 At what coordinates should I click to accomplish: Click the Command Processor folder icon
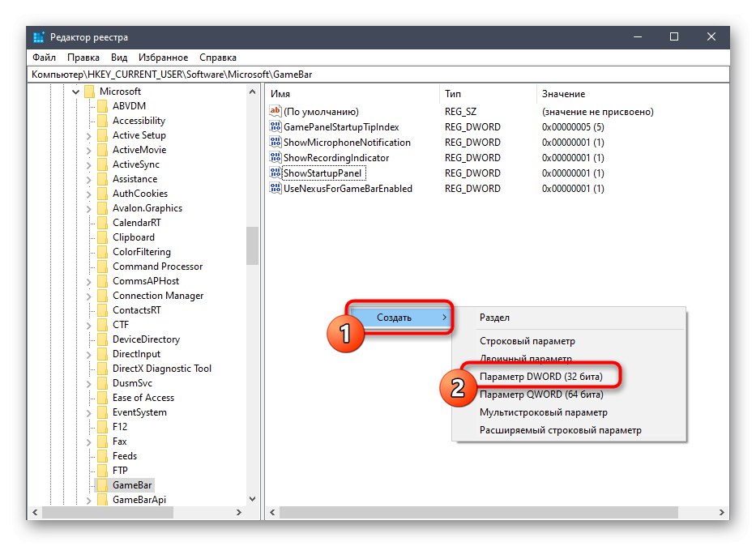(102, 267)
